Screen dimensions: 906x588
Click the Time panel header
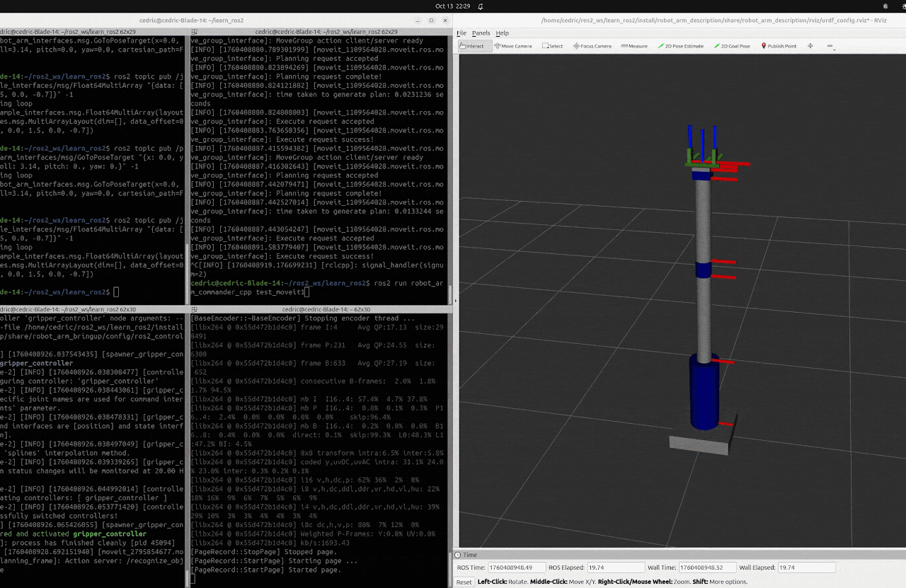pos(471,555)
